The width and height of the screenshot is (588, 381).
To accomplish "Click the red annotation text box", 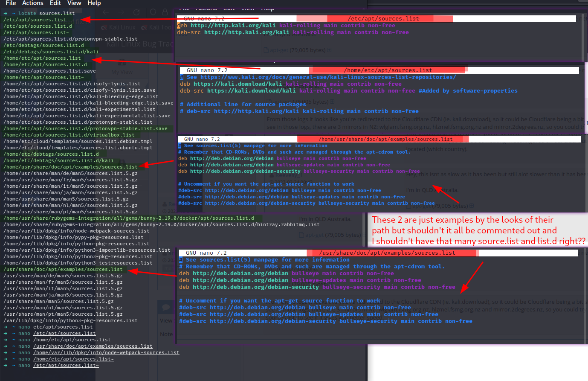I will coord(478,230).
